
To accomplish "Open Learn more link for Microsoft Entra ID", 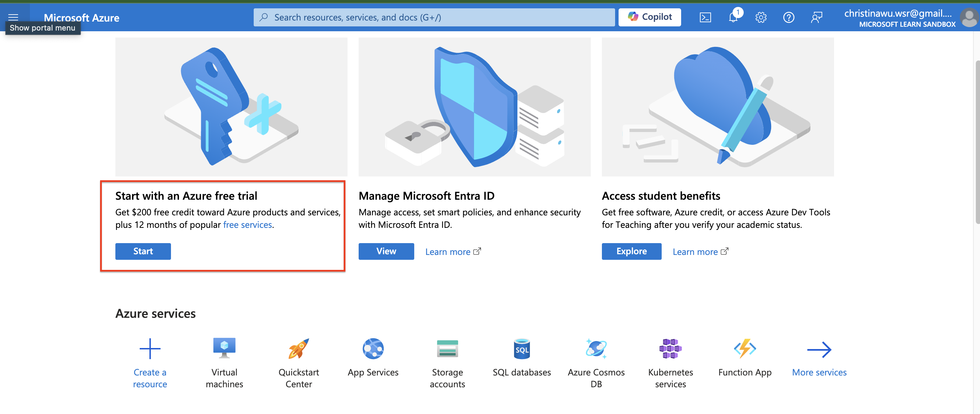I will 453,252.
